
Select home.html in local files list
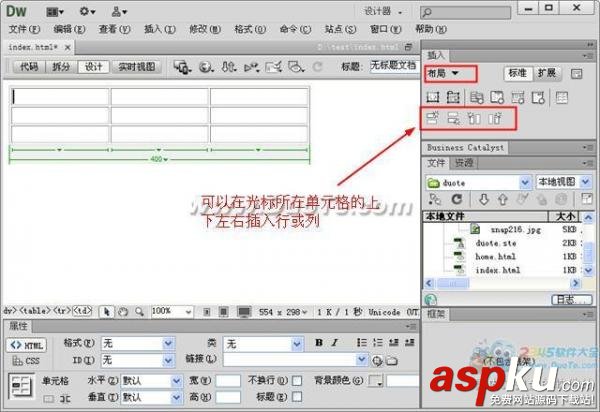496,257
